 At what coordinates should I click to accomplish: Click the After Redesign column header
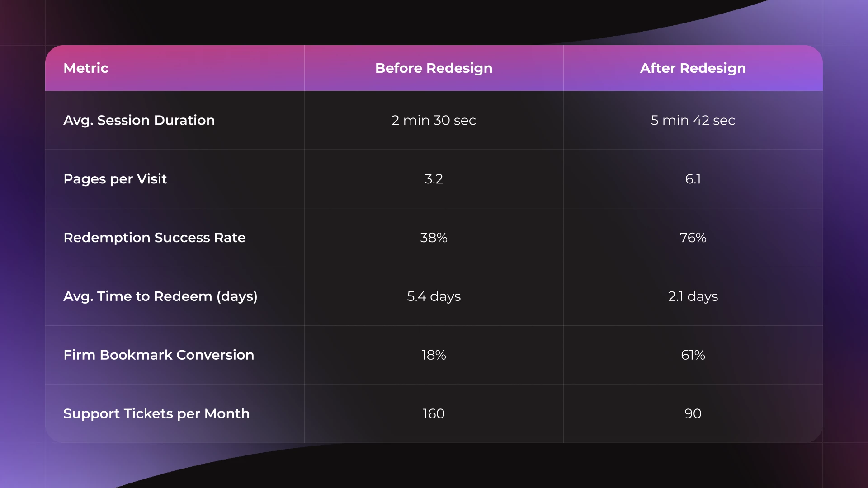coord(693,68)
